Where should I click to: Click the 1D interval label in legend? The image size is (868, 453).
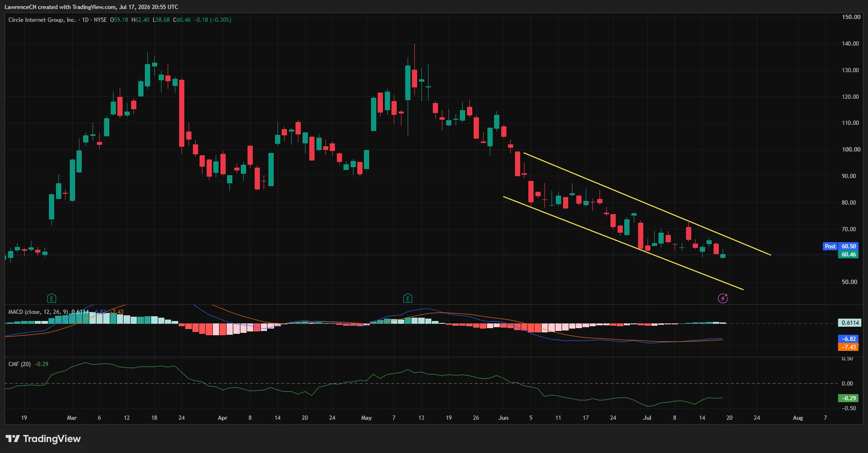(x=86, y=20)
